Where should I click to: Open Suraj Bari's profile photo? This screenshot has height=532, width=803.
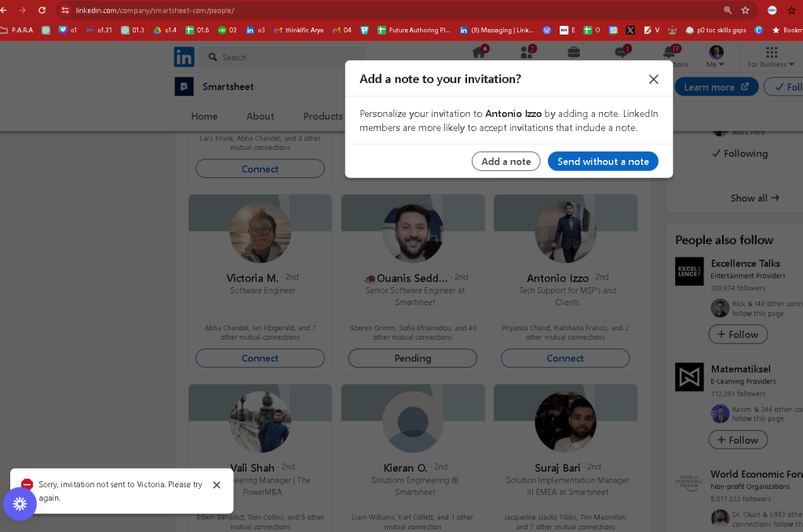coord(565,422)
